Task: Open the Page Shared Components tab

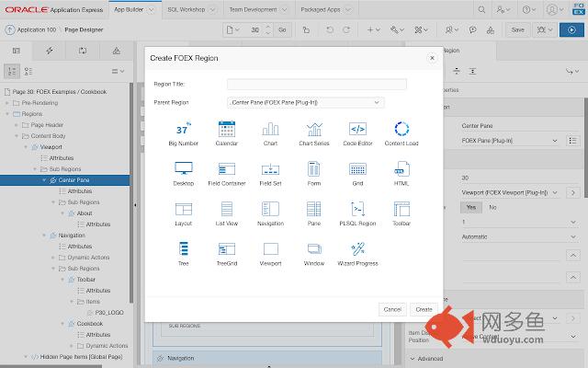Action: [x=117, y=51]
